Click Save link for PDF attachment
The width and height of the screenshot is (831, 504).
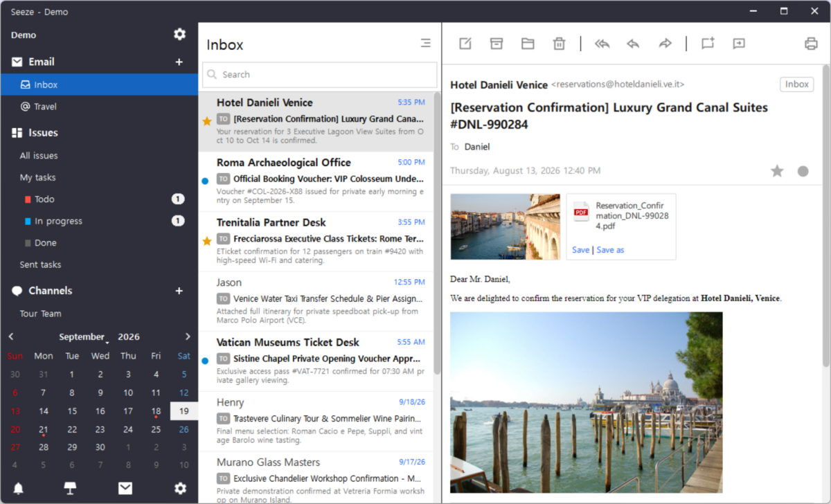coord(581,250)
